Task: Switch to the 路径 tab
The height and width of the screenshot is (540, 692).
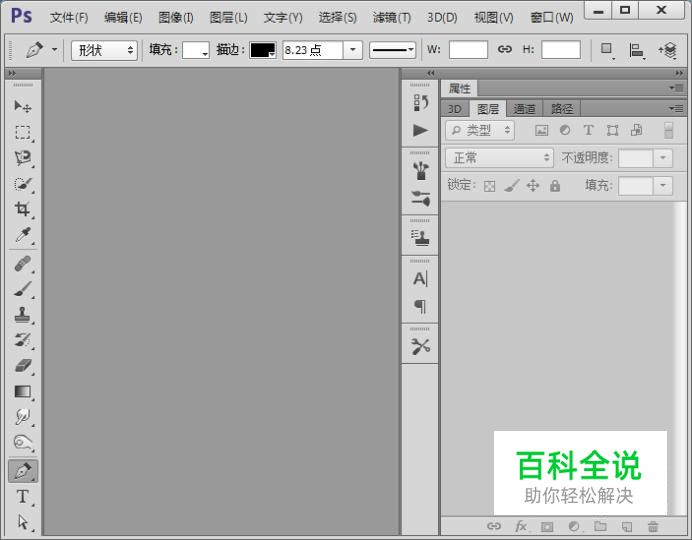Action: click(x=562, y=109)
